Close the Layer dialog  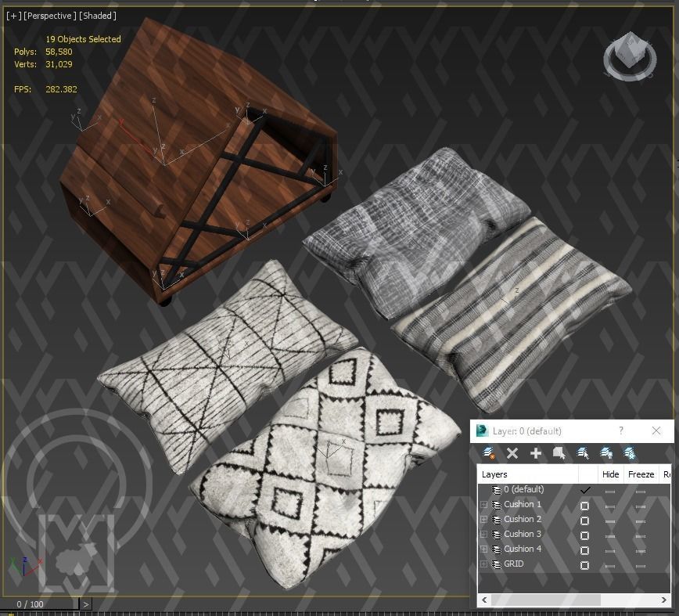[656, 430]
